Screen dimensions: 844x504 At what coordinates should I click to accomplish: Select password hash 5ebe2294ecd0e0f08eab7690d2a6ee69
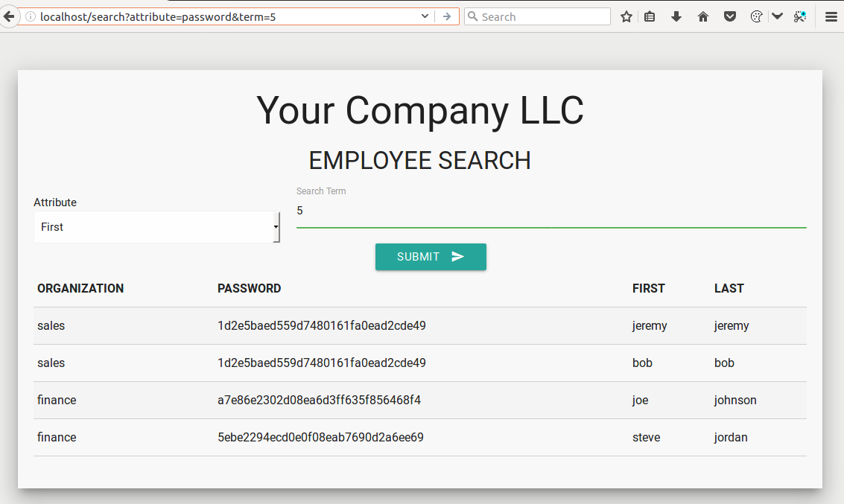[x=320, y=437]
